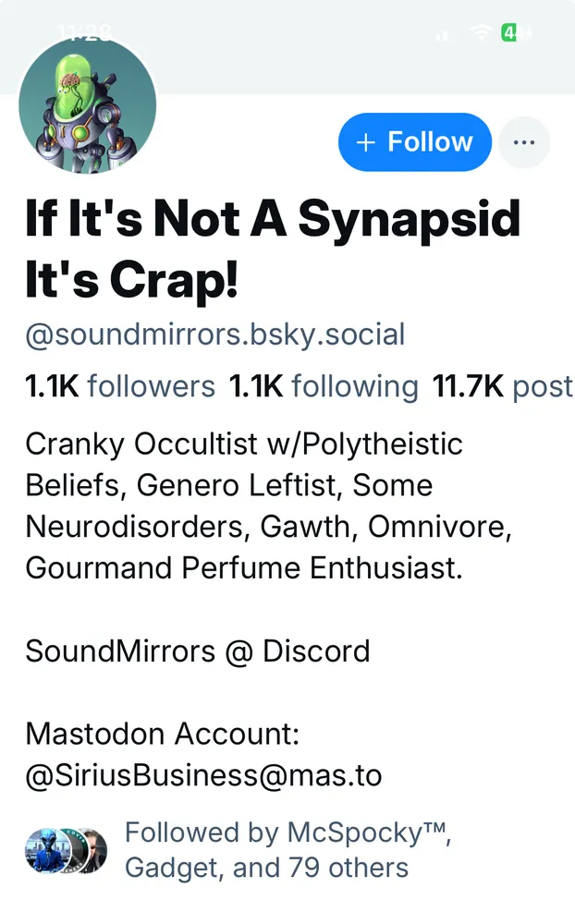View the robot profile avatar

(87, 106)
